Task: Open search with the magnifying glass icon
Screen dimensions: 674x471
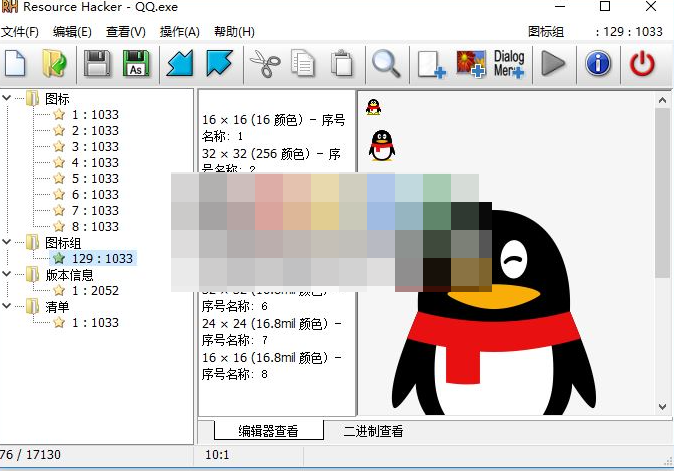Action: pos(386,64)
